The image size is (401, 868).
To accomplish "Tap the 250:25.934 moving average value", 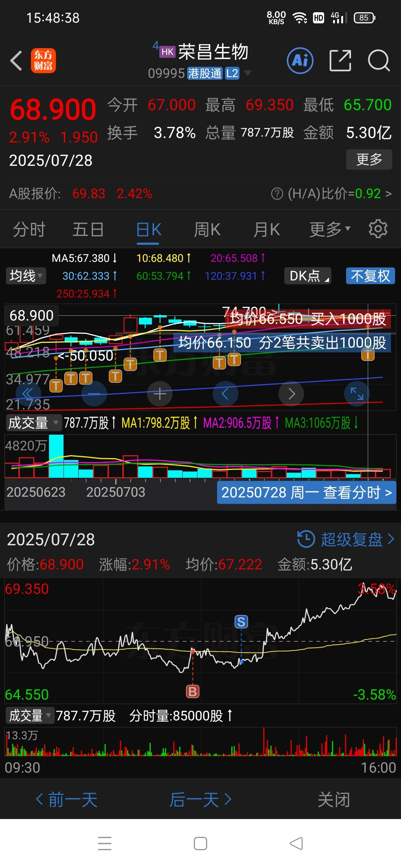I will (87, 293).
